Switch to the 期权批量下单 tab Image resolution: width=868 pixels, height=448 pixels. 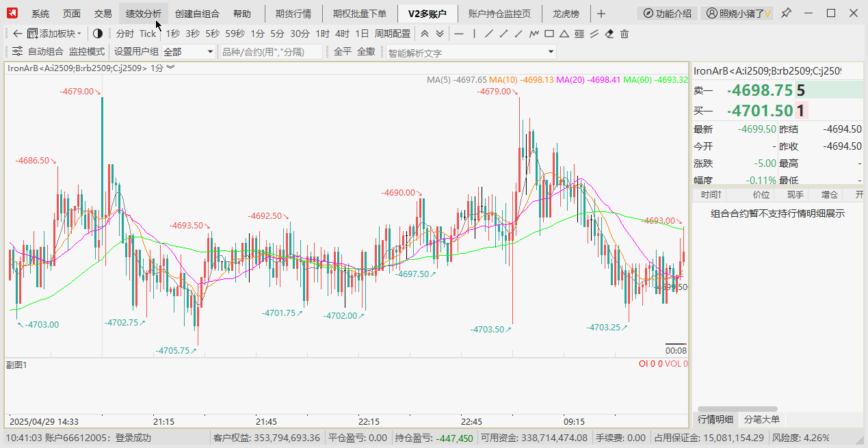[360, 13]
